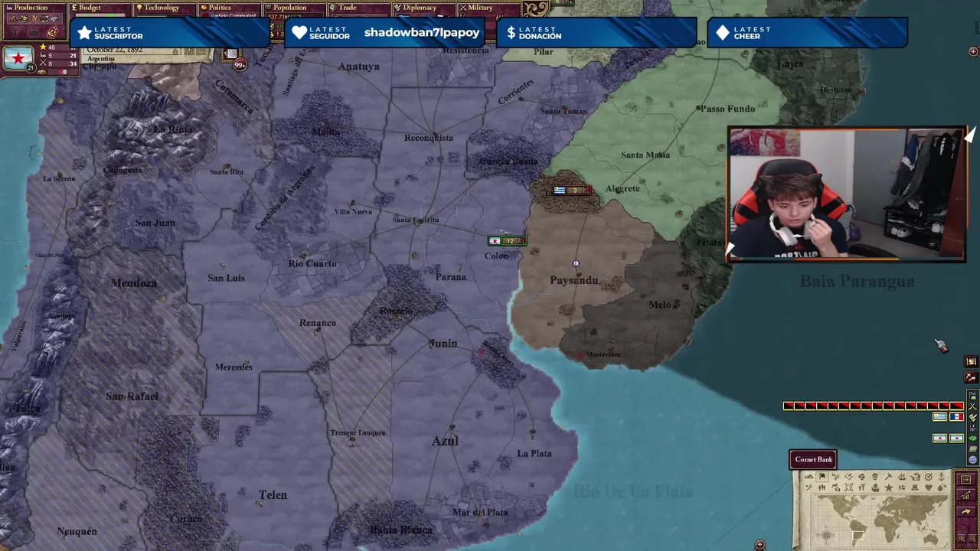Image resolution: width=980 pixels, height=551 pixels.
Task: Select the opposing arrows migration map mode icon
Action: [902, 487]
